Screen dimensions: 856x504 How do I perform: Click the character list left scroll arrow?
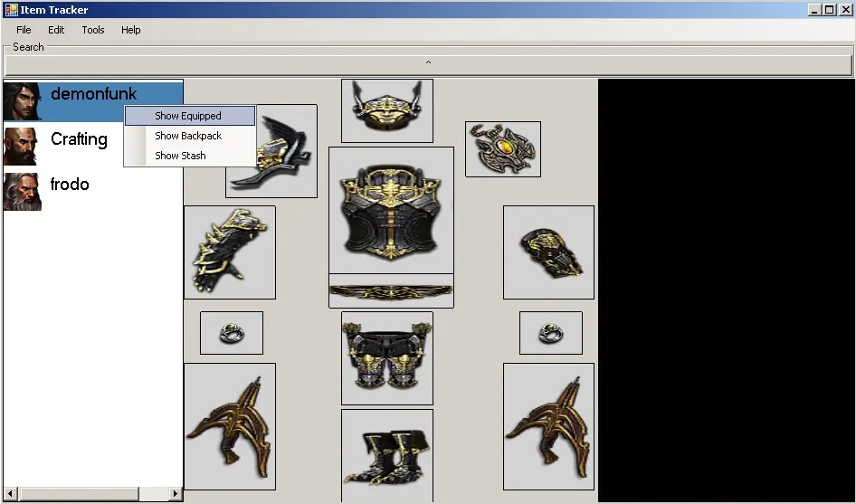click(x=10, y=494)
